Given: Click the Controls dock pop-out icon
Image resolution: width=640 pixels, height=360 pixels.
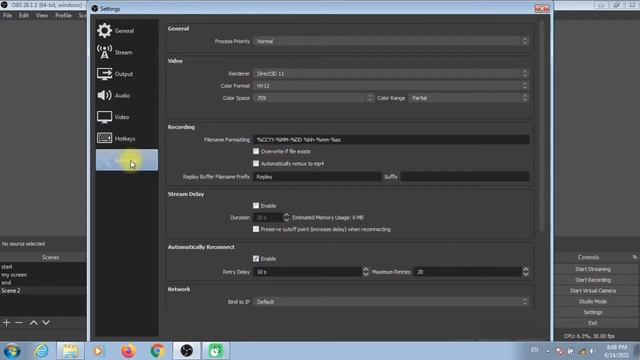Looking at the screenshot, I should click(634, 257).
